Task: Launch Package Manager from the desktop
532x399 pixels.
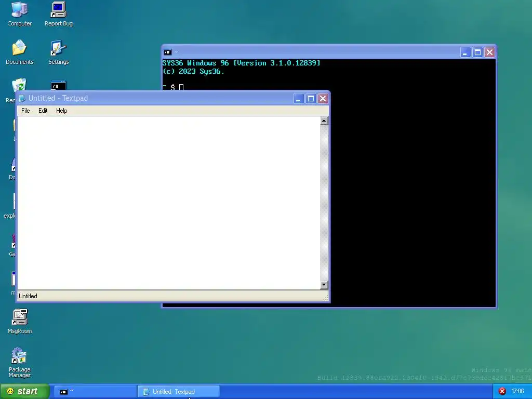Action: click(19, 362)
